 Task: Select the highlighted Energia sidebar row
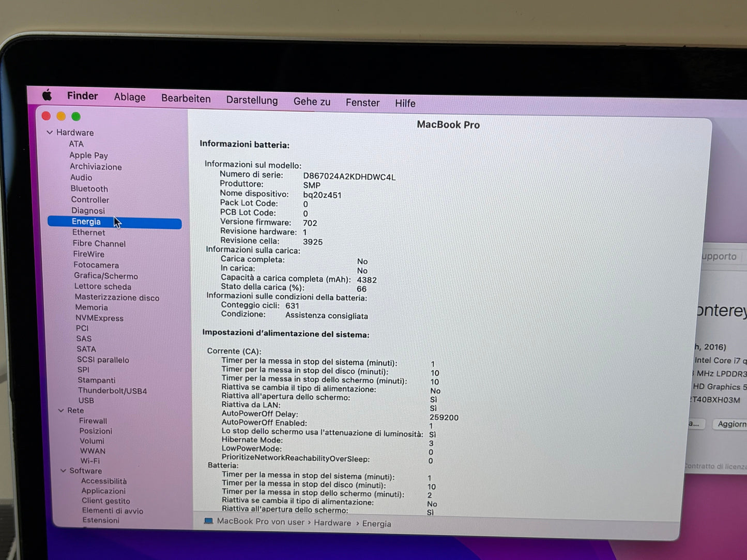click(x=115, y=223)
